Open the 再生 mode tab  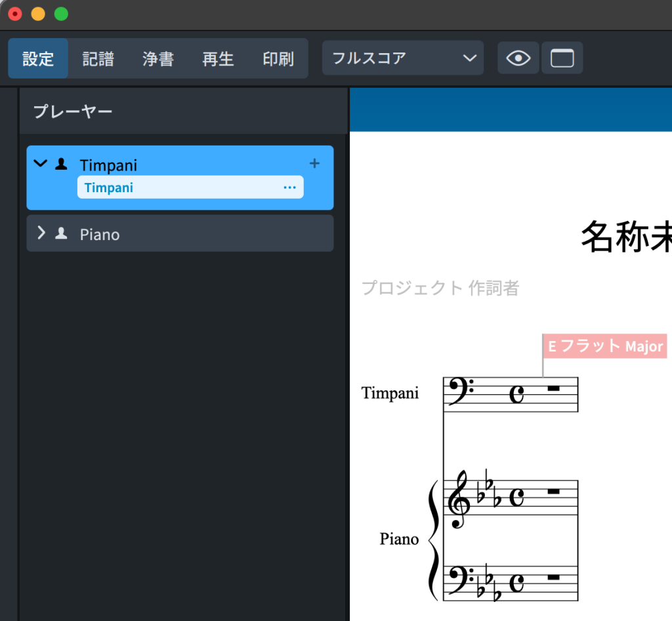point(218,58)
